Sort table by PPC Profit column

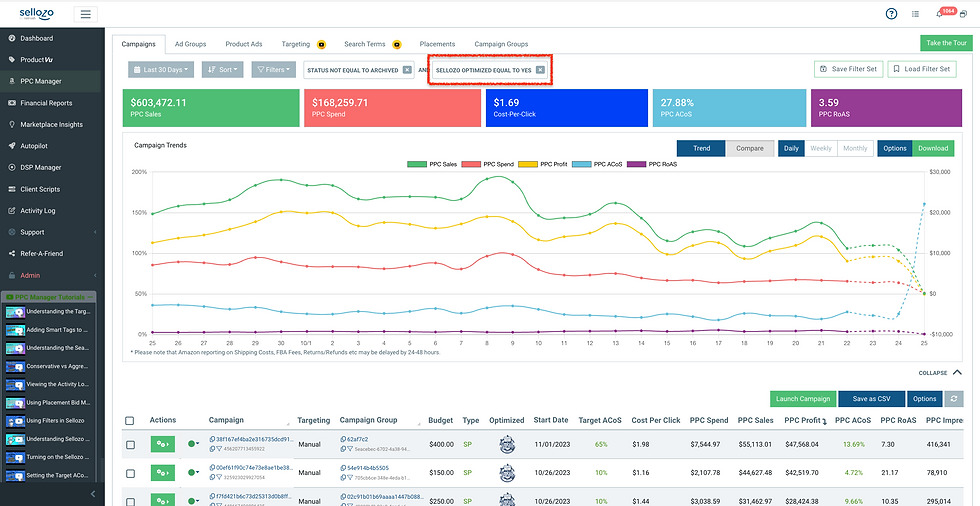[x=805, y=420]
